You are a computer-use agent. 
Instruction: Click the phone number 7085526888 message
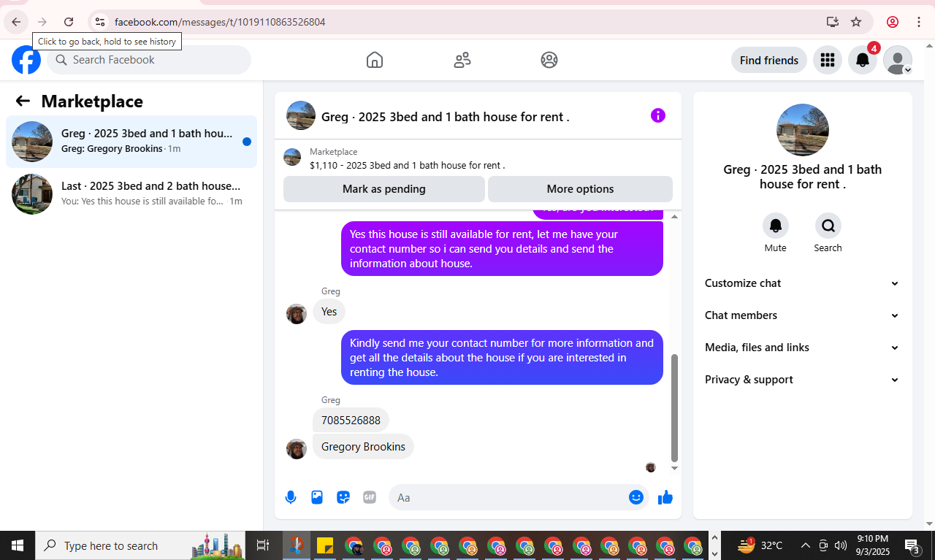(351, 421)
